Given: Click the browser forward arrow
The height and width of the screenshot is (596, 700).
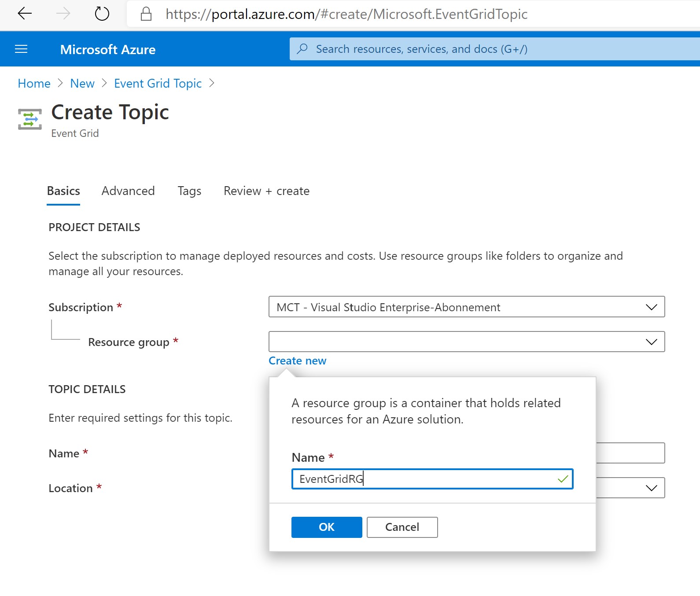Looking at the screenshot, I should pyautogui.click(x=63, y=14).
